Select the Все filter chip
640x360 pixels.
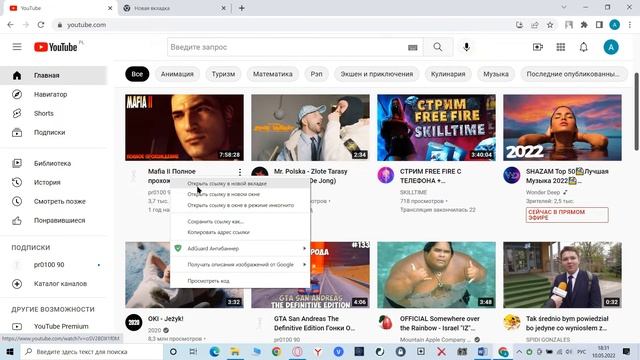[x=137, y=74]
